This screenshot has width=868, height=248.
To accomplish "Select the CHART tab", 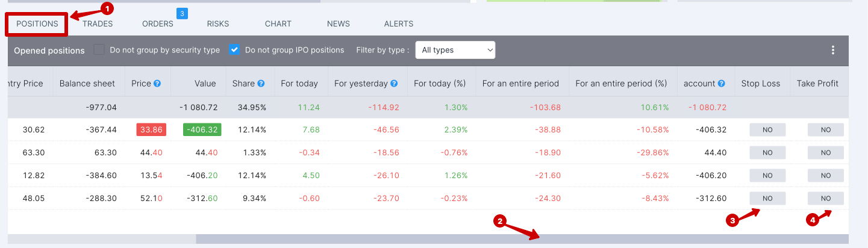I will 278,24.
